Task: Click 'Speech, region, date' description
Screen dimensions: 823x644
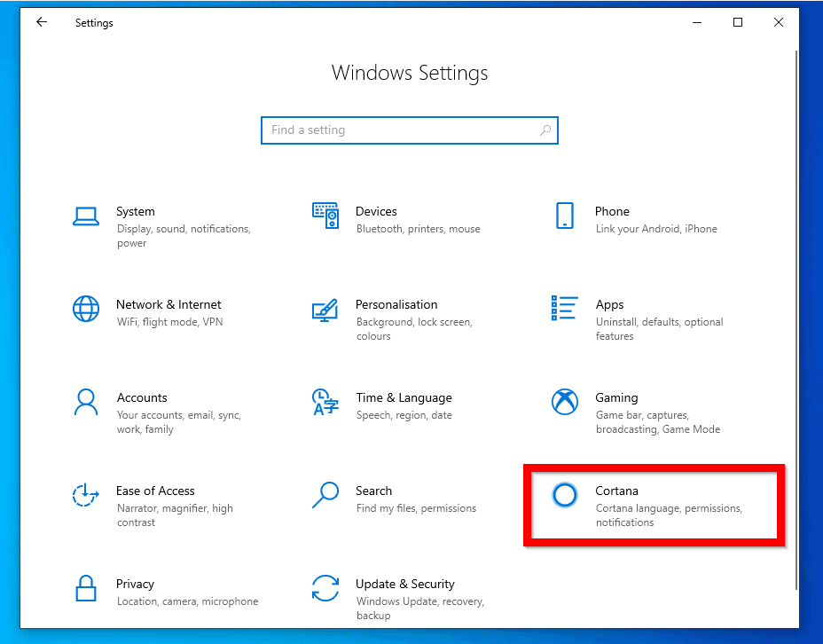Action: 404,415
